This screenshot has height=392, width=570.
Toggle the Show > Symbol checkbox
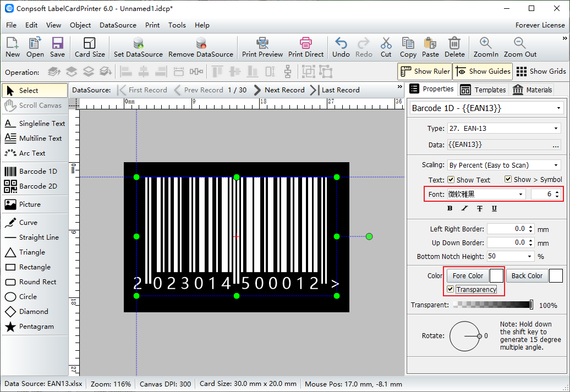[x=508, y=179]
